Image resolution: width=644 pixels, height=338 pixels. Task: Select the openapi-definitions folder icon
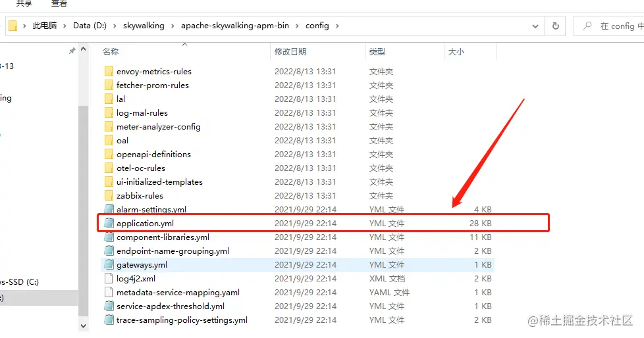tap(109, 155)
